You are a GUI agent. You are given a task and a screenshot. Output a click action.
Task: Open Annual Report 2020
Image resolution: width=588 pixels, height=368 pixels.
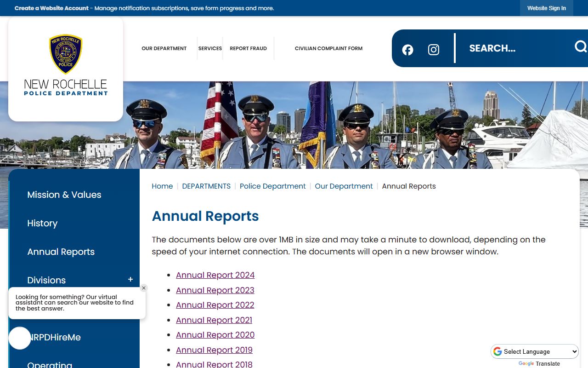click(x=215, y=335)
